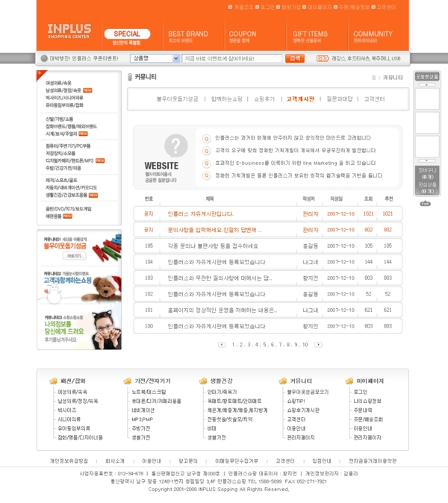This screenshot has width=448, height=503.
Task: Open the BEST BRAND menu
Action: point(188,34)
